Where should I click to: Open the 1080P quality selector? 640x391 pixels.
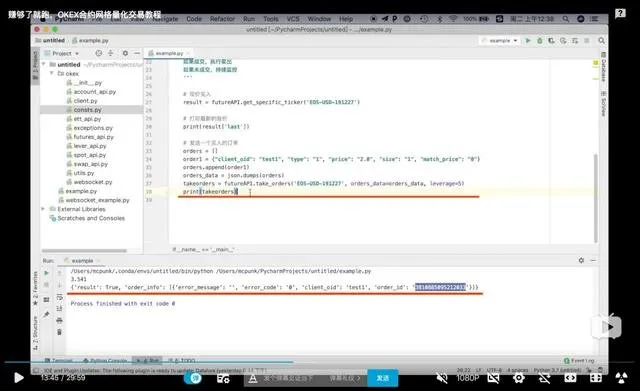(x=467, y=378)
